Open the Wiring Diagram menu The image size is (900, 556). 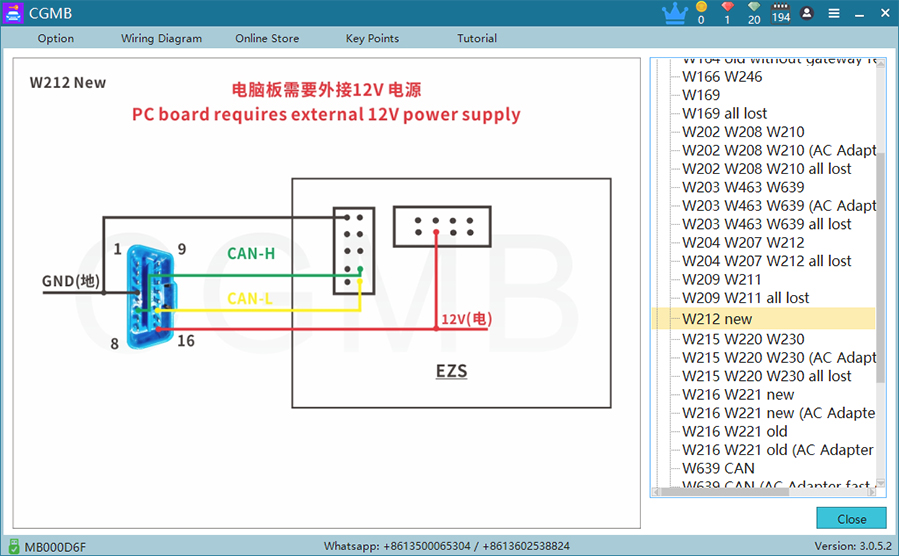161,38
